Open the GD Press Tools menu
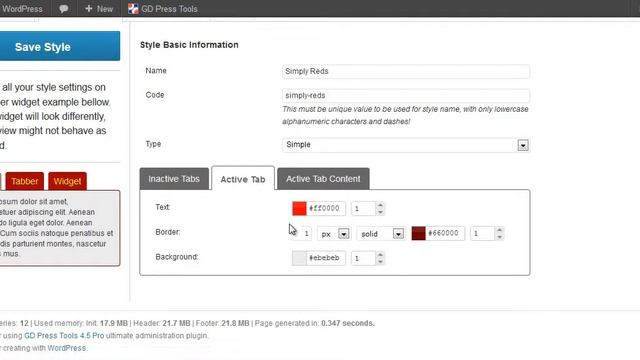The width and height of the screenshot is (640, 360). [163, 9]
